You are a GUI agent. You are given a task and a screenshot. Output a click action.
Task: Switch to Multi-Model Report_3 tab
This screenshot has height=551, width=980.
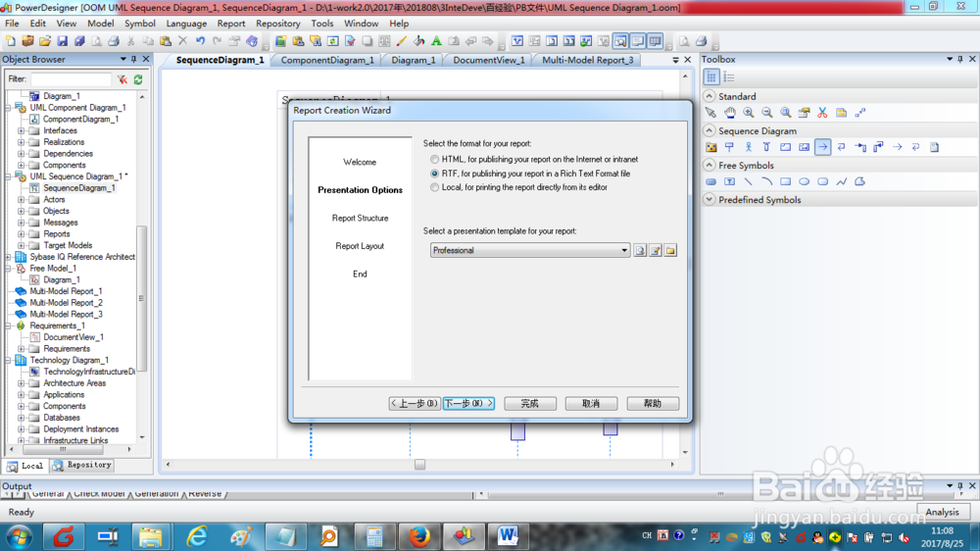587,60
